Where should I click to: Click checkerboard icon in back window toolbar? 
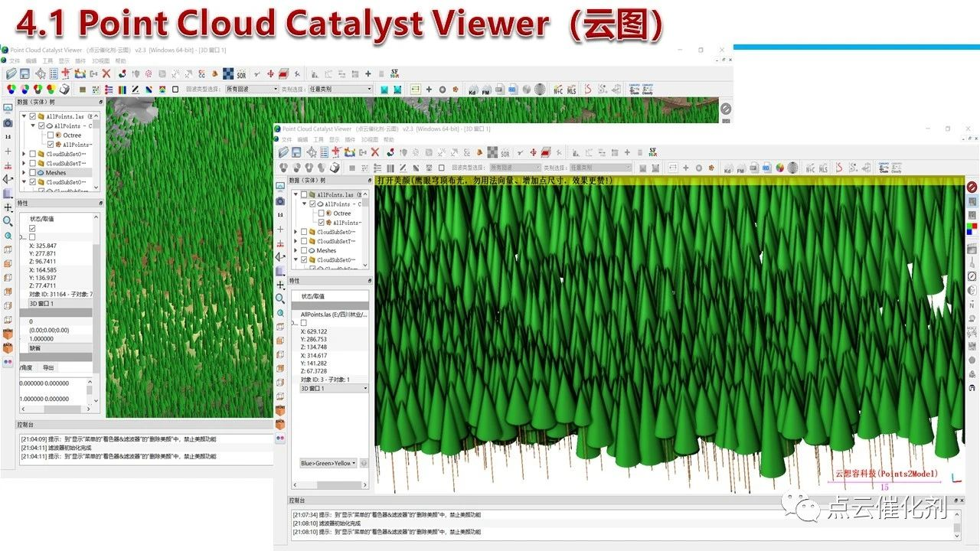point(227,74)
